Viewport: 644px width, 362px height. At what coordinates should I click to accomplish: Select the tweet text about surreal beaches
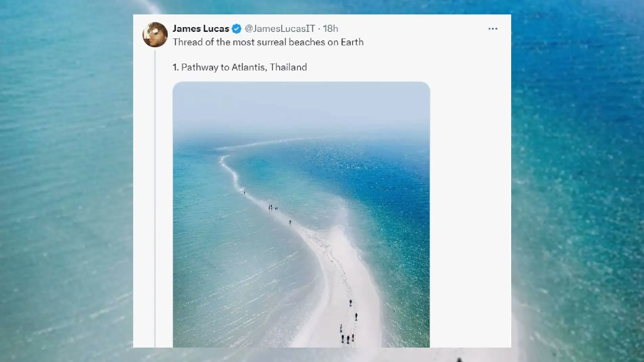point(268,42)
